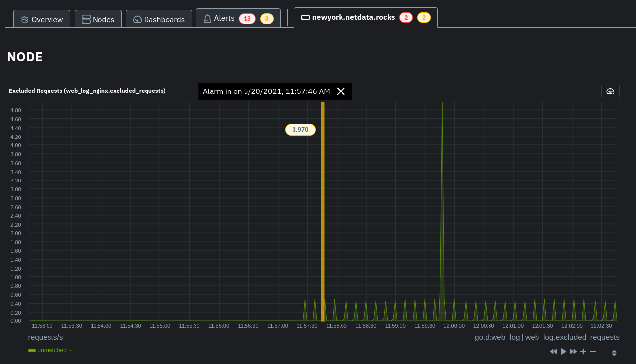636x364 pixels.
Task: Fast forward the chart timeline
Action: (x=573, y=351)
